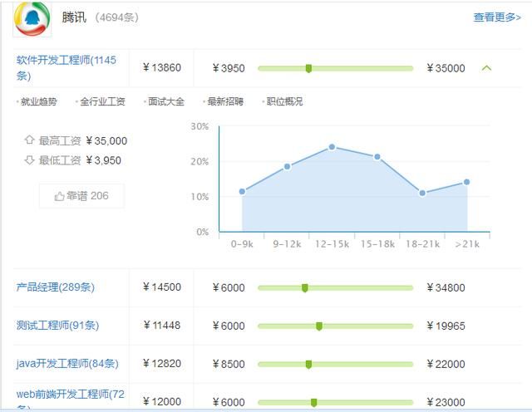Click the 产品经理 salary slider marker
This screenshot has height=412, width=532.
(305, 288)
